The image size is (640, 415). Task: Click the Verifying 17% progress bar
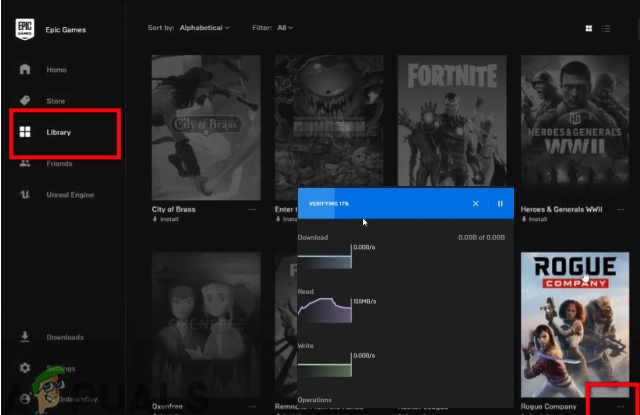tap(406, 203)
